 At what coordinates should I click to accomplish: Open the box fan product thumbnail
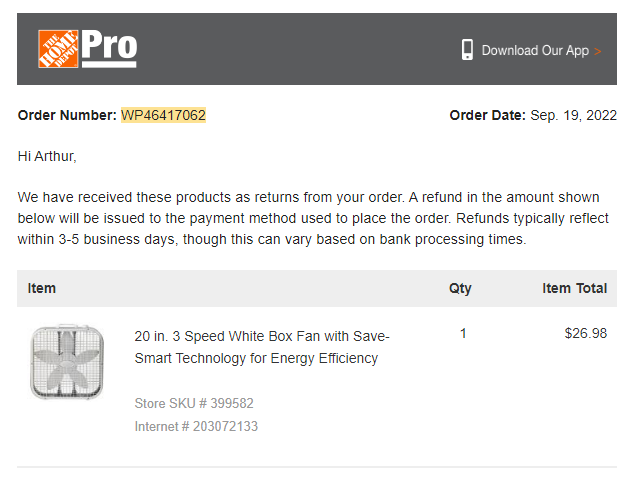tap(67, 361)
